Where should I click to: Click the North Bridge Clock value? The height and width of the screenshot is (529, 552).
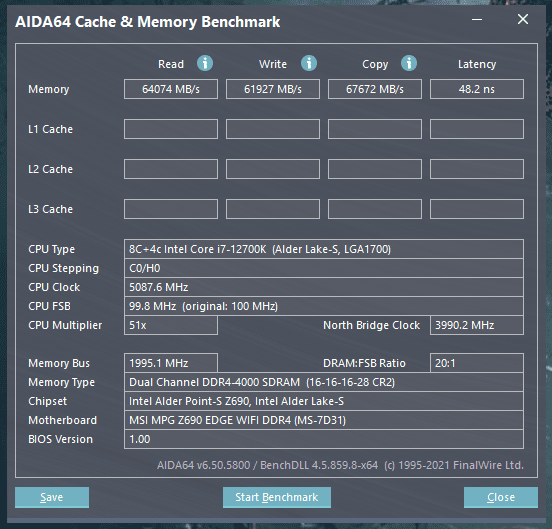477,325
